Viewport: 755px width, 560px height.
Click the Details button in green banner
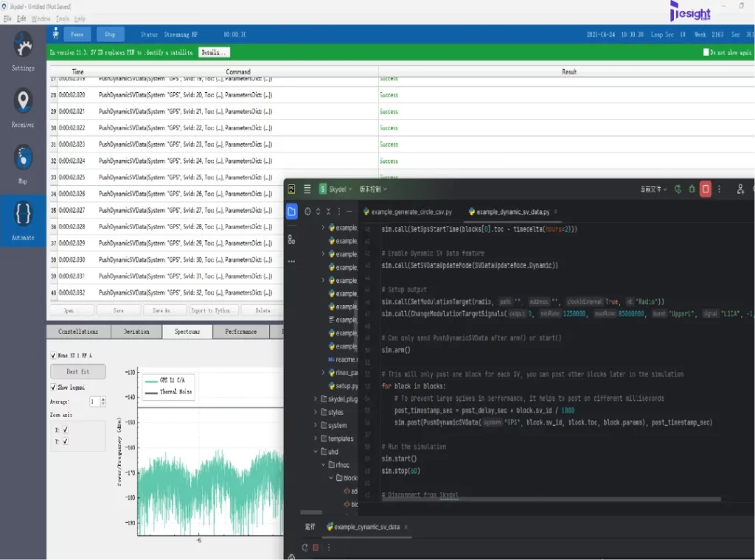point(214,52)
